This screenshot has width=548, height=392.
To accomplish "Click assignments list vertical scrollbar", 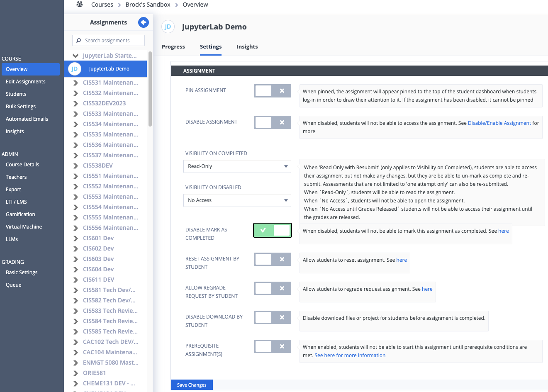I will coord(150,89).
